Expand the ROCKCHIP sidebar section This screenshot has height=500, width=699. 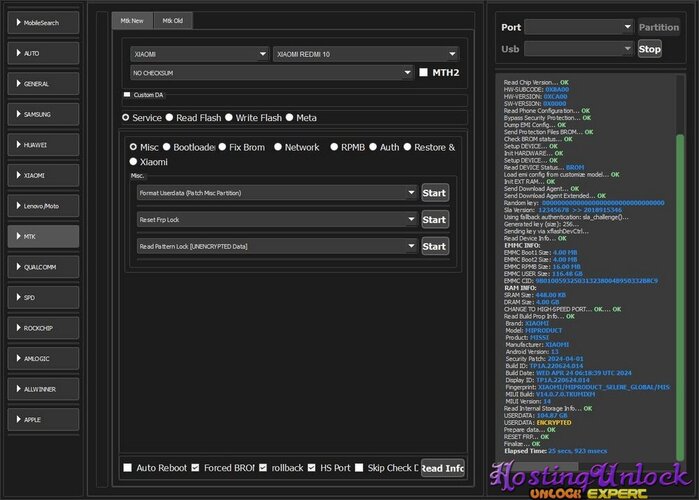coord(43,328)
